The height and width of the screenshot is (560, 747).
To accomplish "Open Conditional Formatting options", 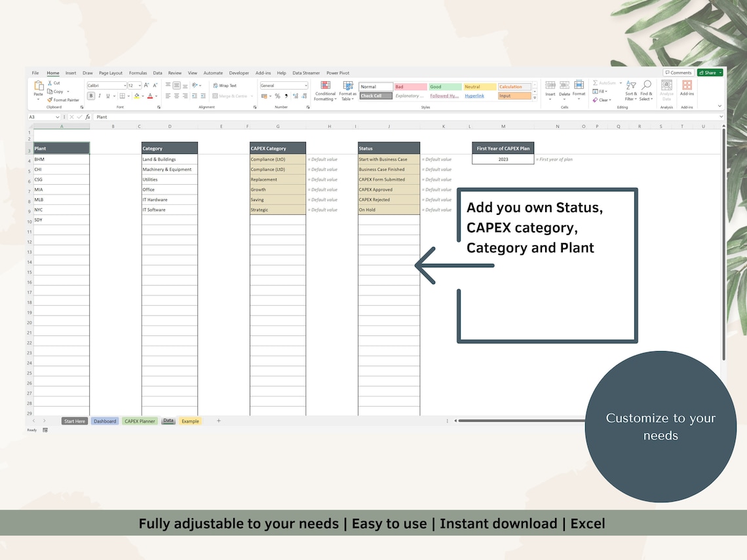I will click(326, 92).
